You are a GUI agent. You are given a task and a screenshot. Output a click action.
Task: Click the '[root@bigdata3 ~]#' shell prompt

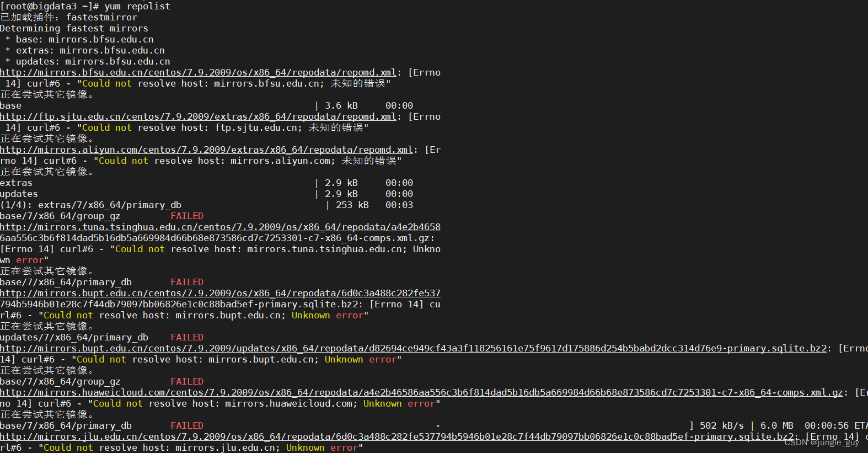pyautogui.click(x=50, y=6)
